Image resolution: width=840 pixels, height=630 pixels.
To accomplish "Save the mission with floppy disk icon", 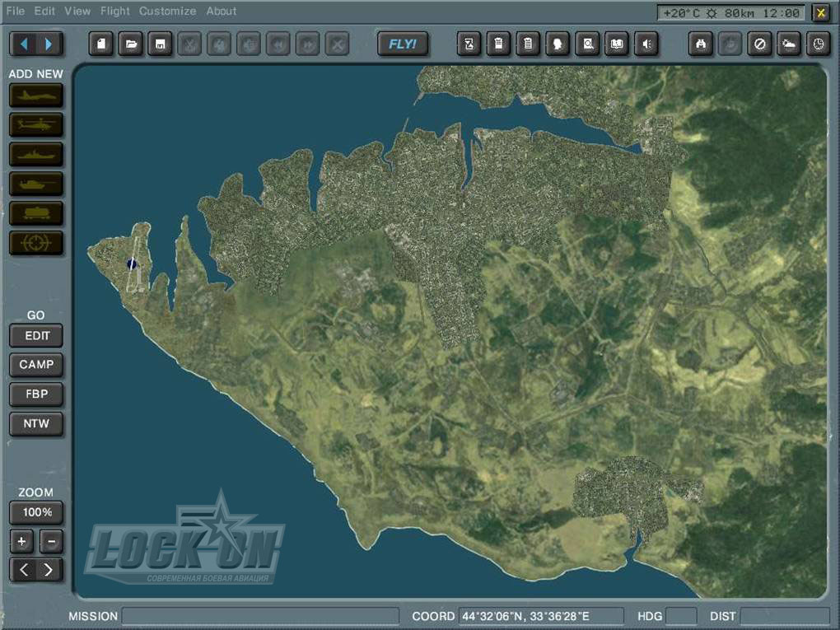I will click(x=160, y=44).
